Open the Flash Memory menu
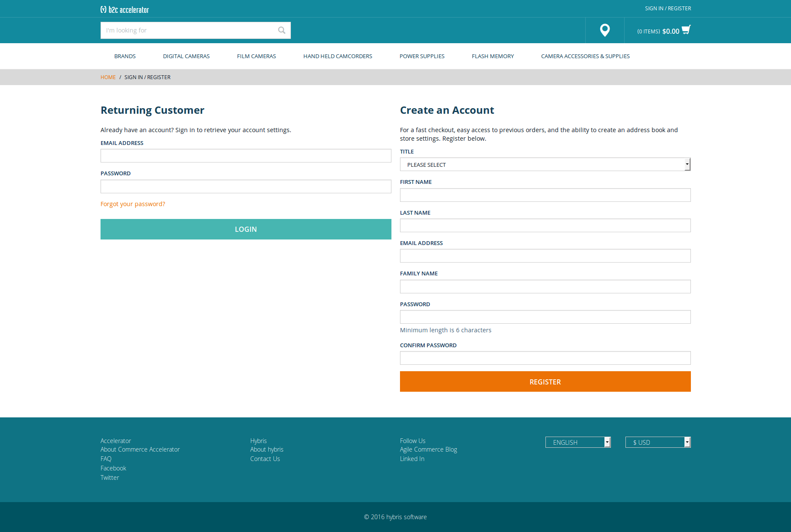The image size is (791, 532). 493,56
